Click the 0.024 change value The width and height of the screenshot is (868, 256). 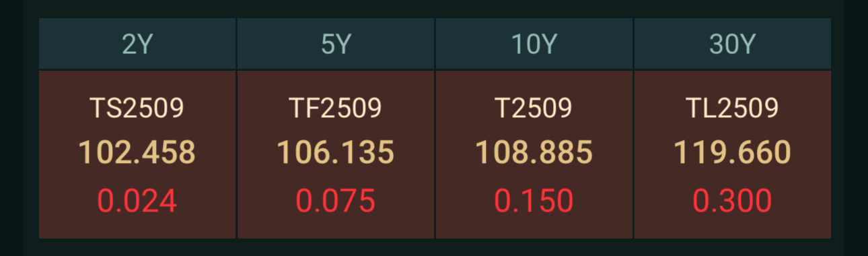(137, 201)
